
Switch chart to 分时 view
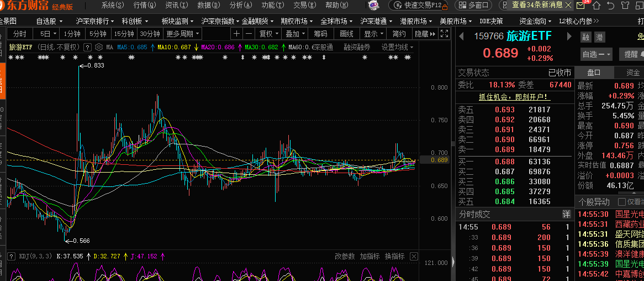point(20,34)
